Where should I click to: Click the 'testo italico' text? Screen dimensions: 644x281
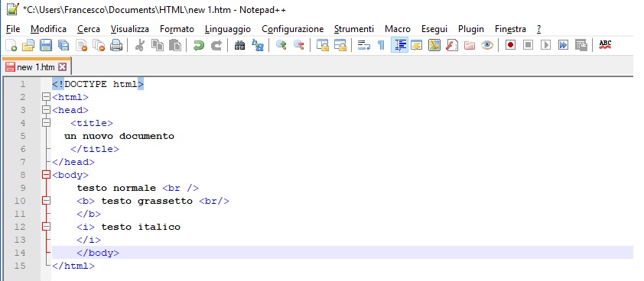141,227
